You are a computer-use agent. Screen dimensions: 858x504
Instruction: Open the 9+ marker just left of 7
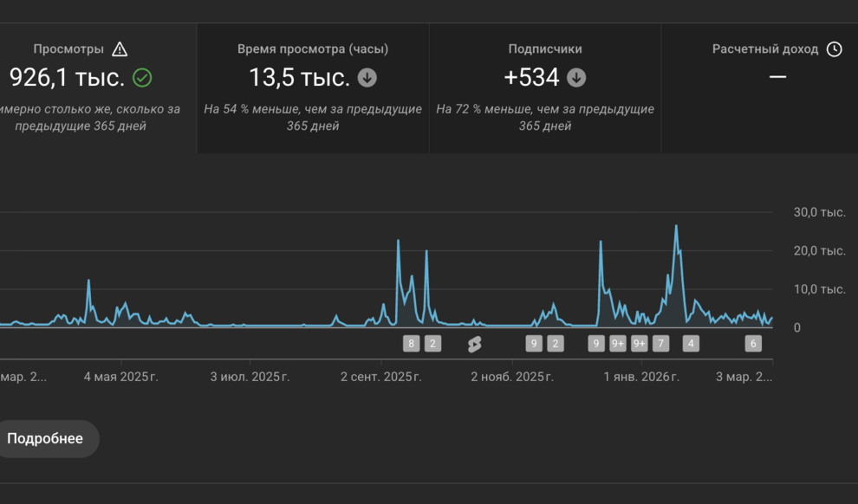(640, 344)
